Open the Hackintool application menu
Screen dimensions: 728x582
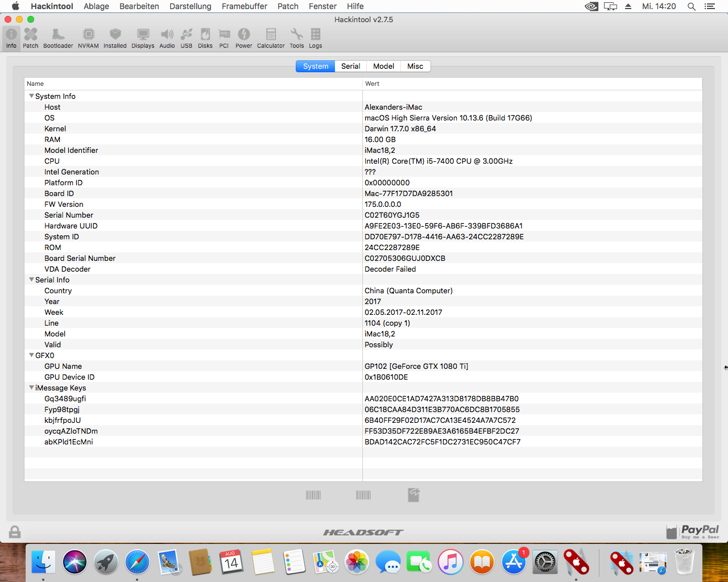(x=52, y=6)
